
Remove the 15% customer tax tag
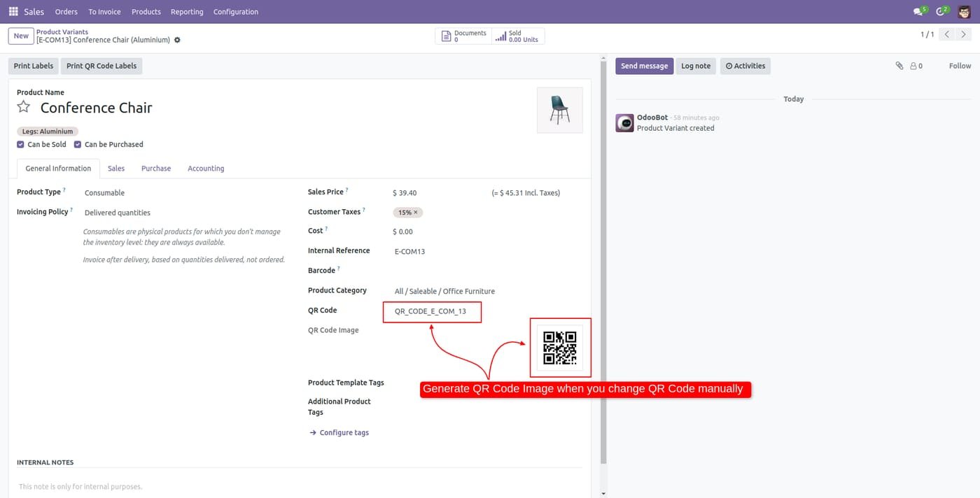(x=415, y=212)
